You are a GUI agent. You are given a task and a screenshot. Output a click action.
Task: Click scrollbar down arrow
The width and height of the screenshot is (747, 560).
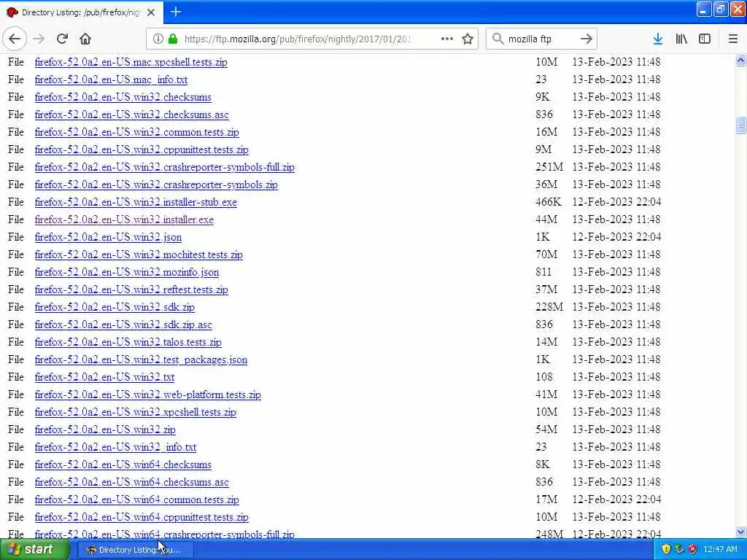(740, 532)
